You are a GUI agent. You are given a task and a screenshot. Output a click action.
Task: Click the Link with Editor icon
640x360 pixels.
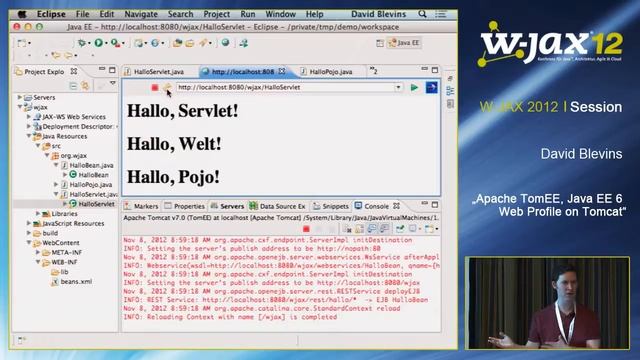click(x=85, y=86)
